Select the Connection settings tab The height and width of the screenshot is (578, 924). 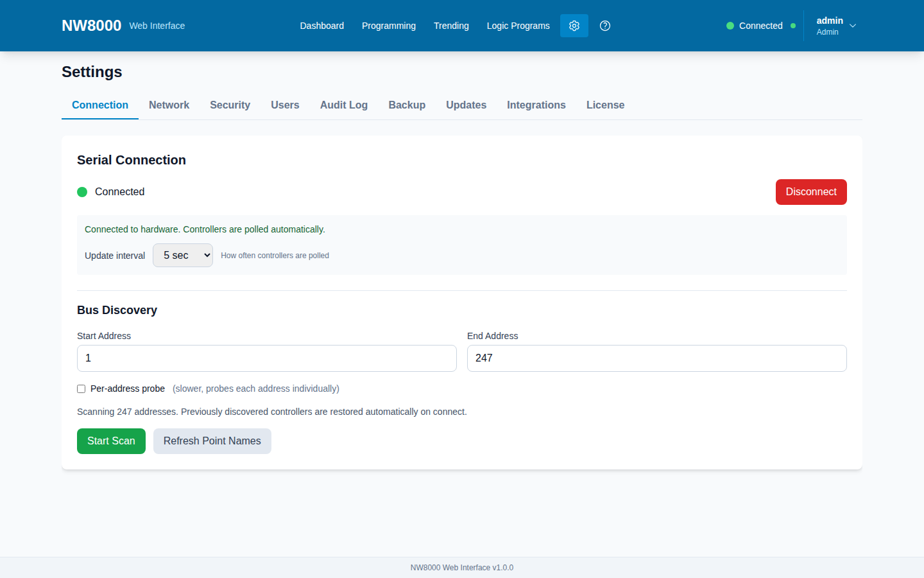pyautogui.click(x=100, y=105)
